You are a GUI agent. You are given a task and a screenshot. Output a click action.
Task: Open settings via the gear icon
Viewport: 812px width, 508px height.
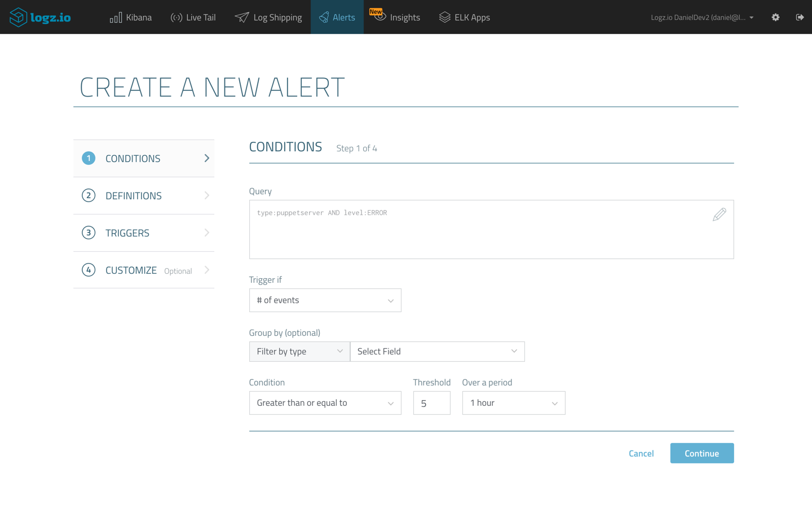(x=775, y=17)
